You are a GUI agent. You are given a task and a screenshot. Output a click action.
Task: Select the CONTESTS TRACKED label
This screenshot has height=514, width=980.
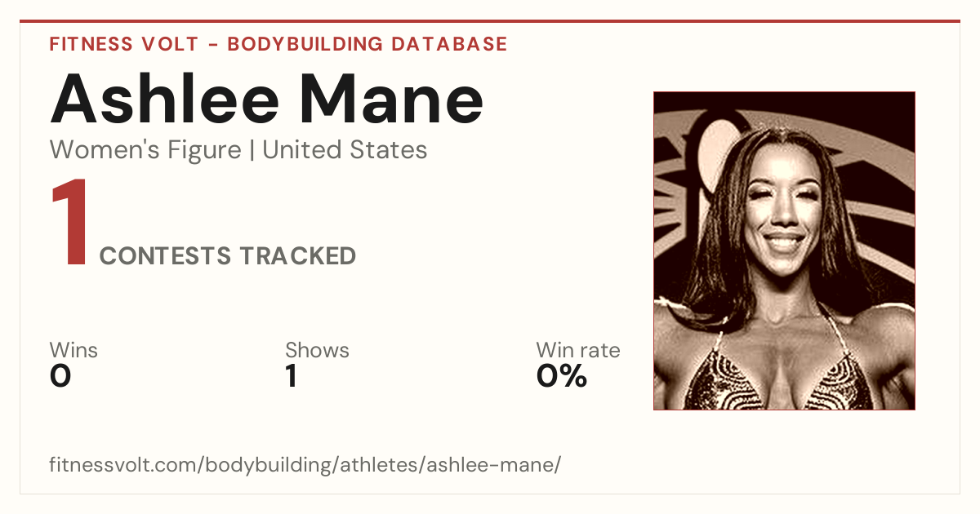pyautogui.click(x=228, y=256)
